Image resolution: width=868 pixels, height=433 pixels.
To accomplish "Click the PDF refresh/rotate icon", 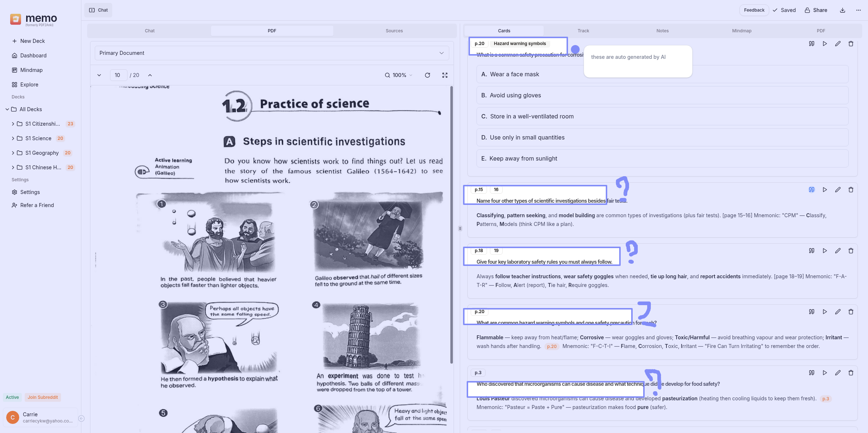I will coord(427,75).
